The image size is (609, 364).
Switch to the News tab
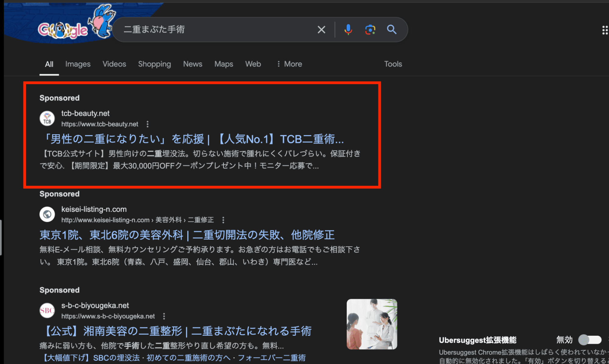pyautogui.click(x=193, y=64)
